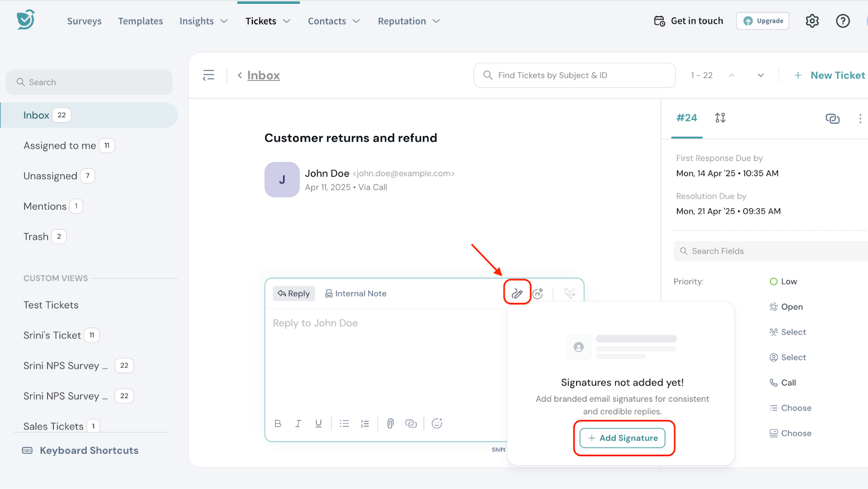Open the emoji picker in the editor

[437, 423]
